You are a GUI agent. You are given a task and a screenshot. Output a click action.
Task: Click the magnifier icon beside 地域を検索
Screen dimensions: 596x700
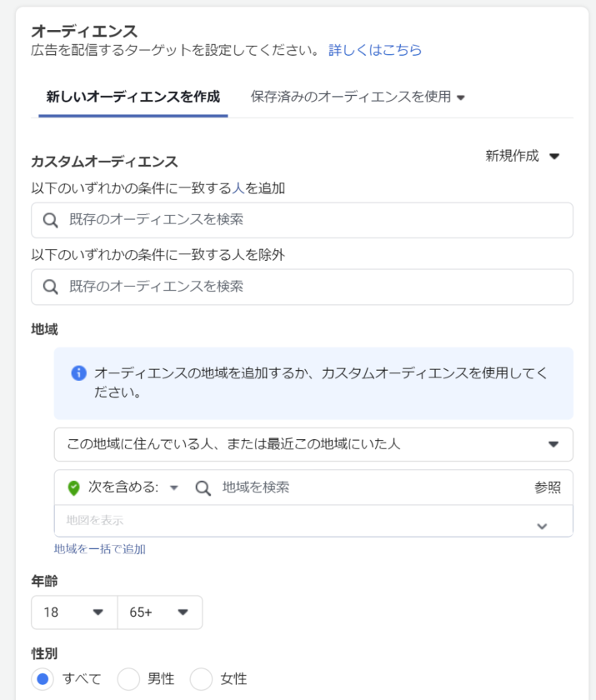[203, 487]
